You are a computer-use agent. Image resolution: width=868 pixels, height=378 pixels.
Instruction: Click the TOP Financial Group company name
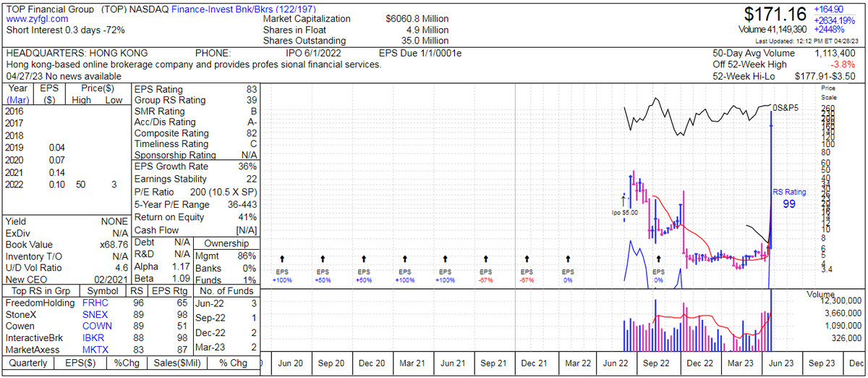[49, 8]
